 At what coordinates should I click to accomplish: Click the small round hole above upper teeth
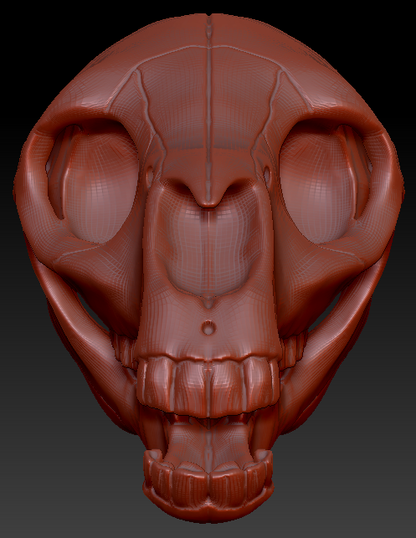(207, 327)
